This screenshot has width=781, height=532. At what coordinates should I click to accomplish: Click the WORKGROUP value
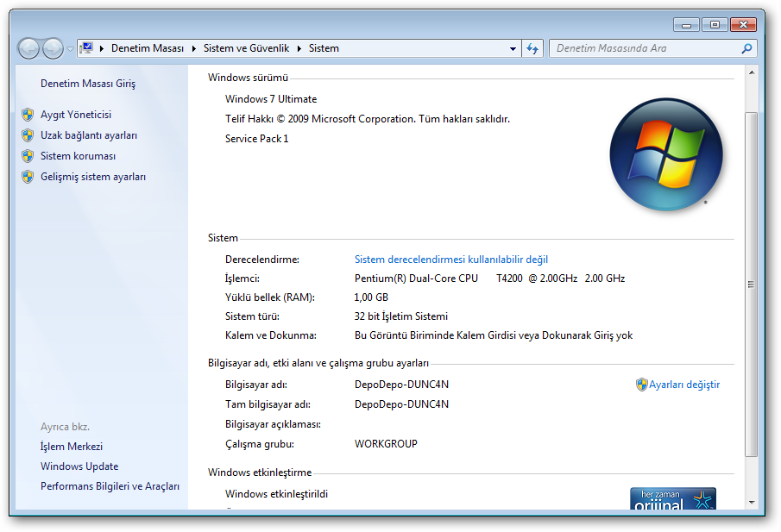coord(386,444)
